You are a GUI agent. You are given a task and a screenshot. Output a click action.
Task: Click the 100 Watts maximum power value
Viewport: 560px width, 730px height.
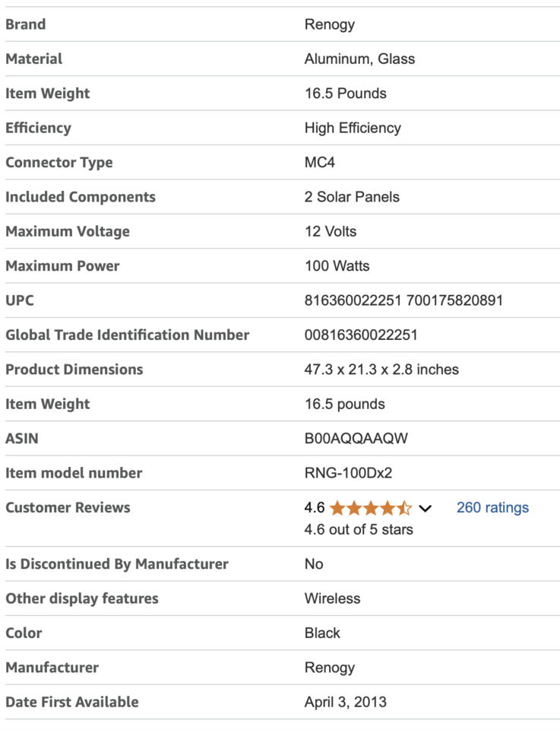(337, 266)
